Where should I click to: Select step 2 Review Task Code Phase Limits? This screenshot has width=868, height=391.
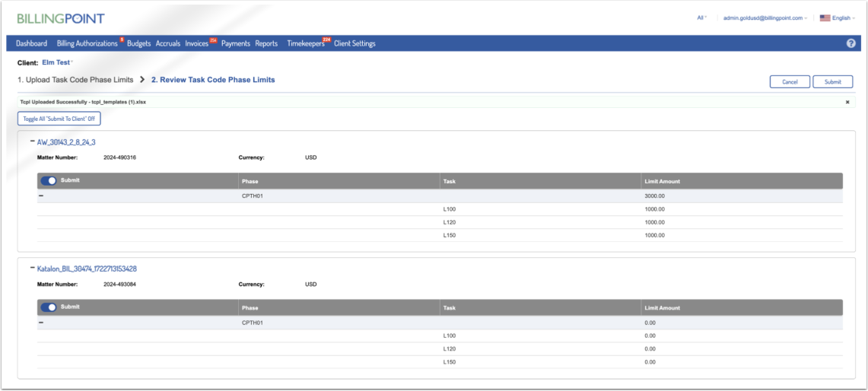(x=213, y=80)
